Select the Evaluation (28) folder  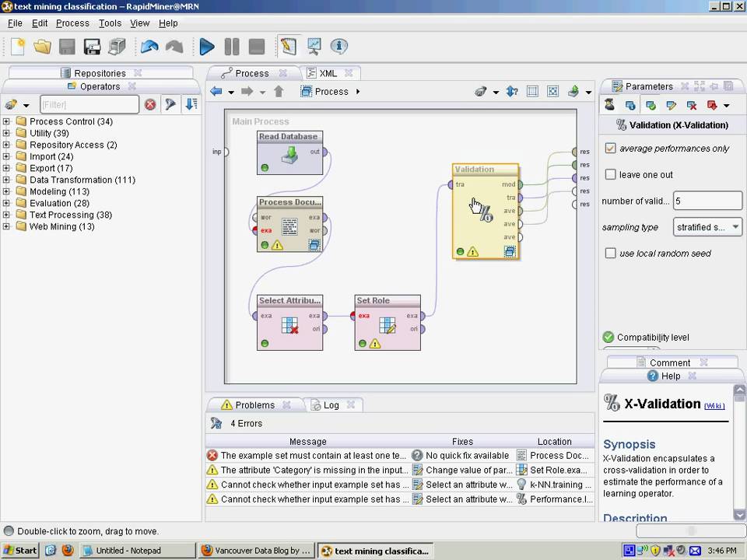point(59,203)
